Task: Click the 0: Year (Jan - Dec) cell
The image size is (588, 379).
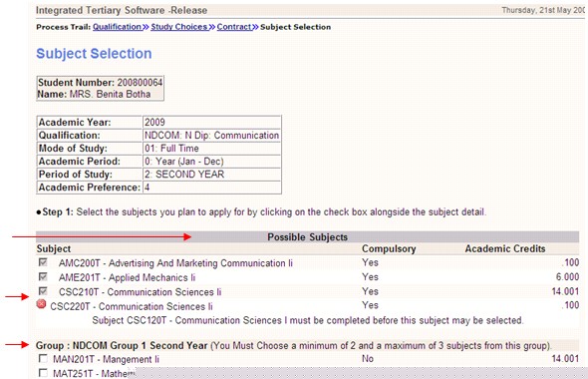Action: click(x=212, y=162)
